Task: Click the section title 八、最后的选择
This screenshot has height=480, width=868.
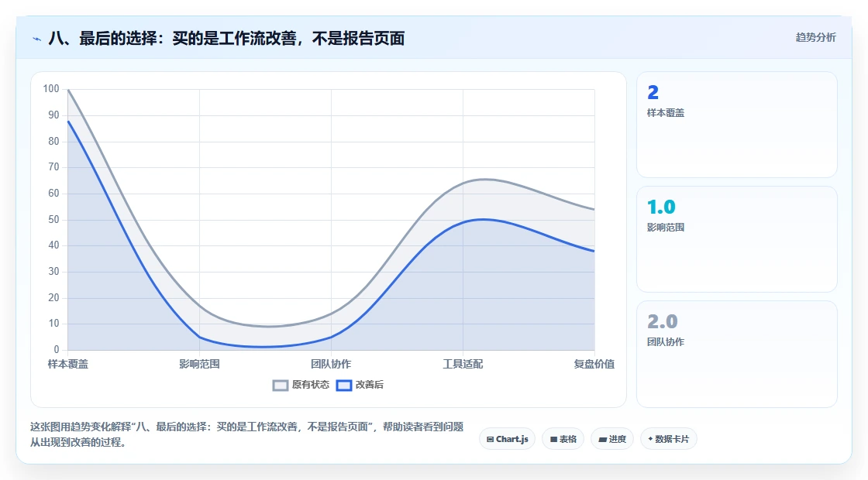Action: click(x=226, y=38)
